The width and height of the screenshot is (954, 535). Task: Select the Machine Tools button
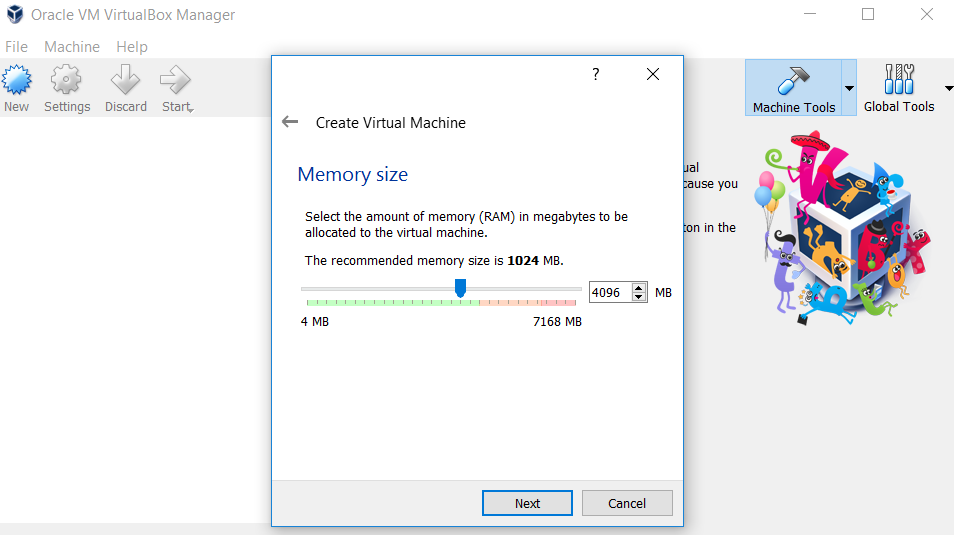coord(793,90)
